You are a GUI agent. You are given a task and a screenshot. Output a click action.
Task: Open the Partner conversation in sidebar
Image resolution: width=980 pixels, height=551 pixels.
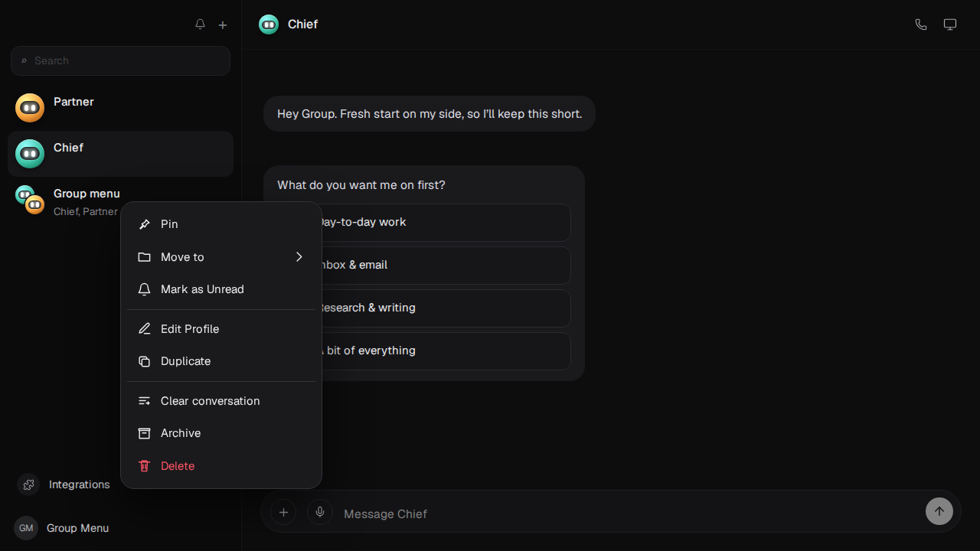coord(120,108)
